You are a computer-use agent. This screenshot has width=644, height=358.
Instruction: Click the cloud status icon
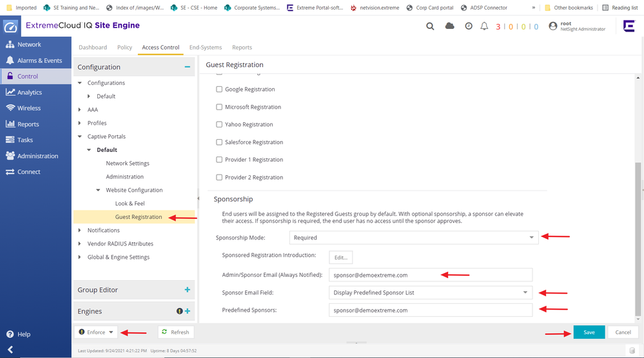(450, 26)
